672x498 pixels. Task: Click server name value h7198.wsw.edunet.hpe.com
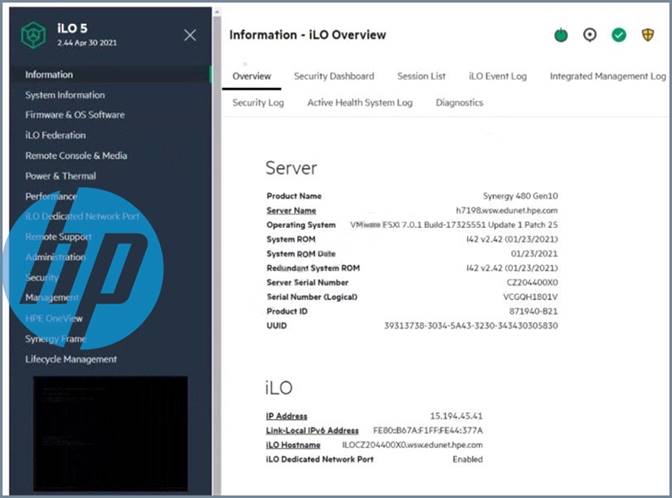tap(507, 210)
